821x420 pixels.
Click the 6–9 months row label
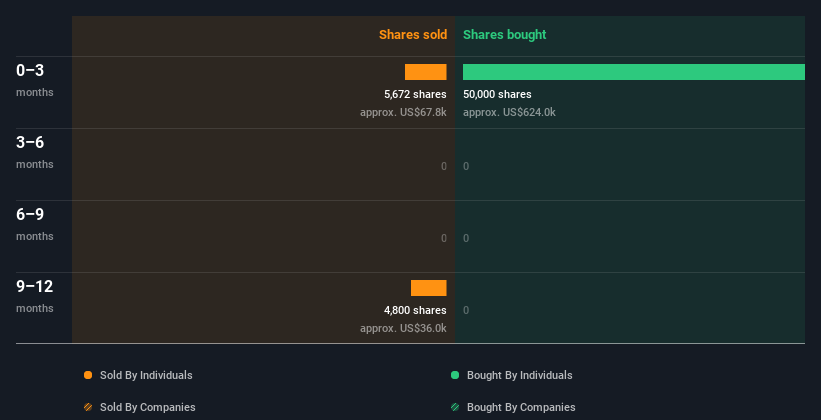point(35,224)
